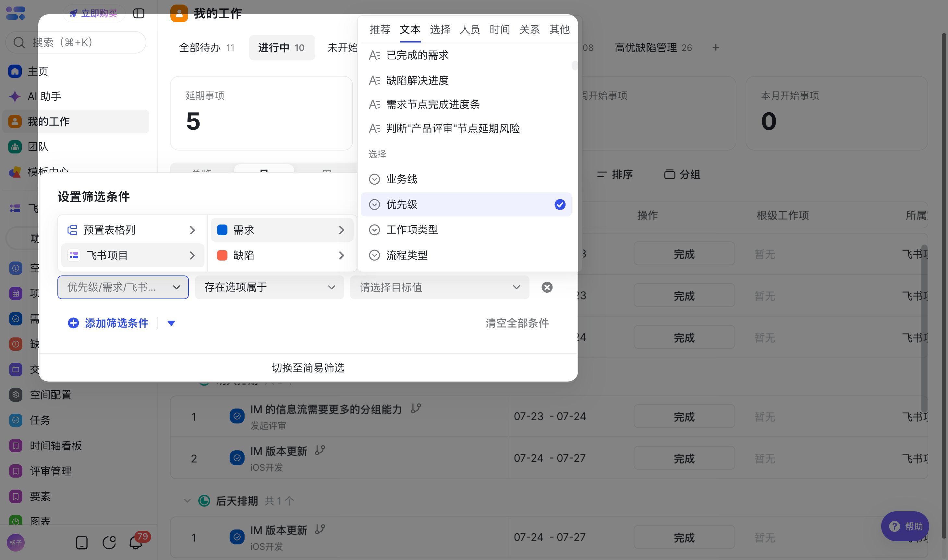Click the mobile device icon in bottom bar

[81, 542]
